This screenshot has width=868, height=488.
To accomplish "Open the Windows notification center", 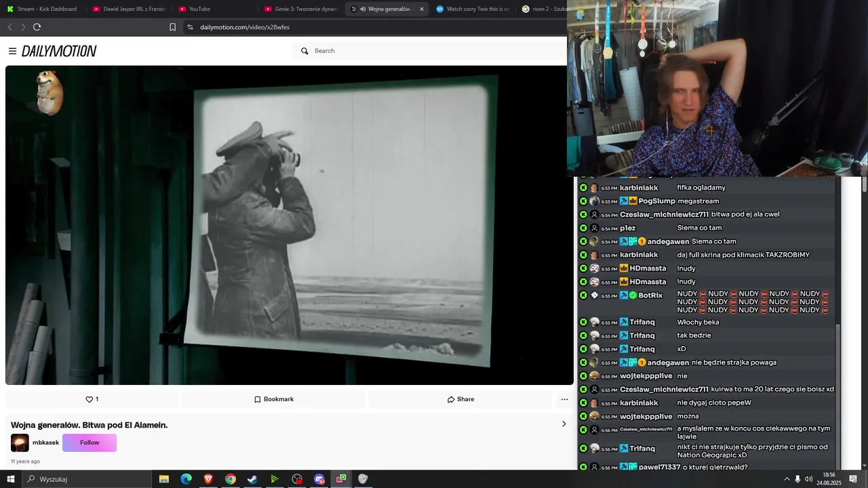I will (x=853, y=479).
